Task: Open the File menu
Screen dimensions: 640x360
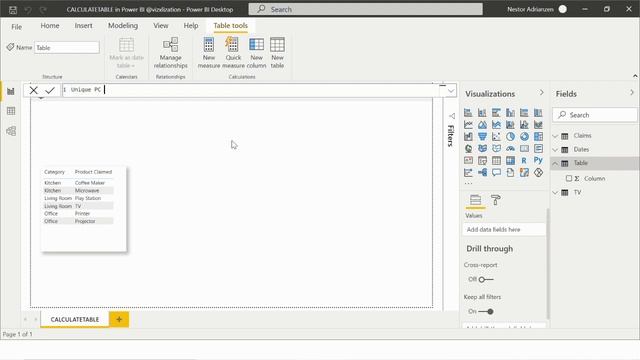Action: click(17, 27)
